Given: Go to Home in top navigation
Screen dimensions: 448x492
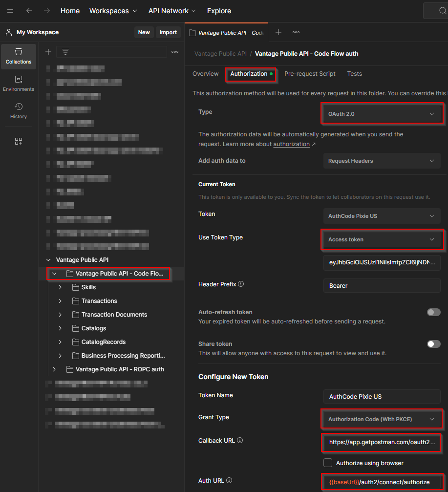Looking at the screenshot, I should 70,11.
